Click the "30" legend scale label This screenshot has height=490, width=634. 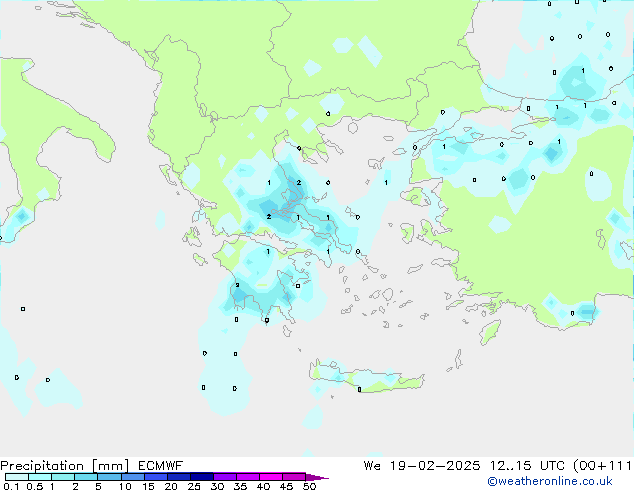[x=217, y=486]
